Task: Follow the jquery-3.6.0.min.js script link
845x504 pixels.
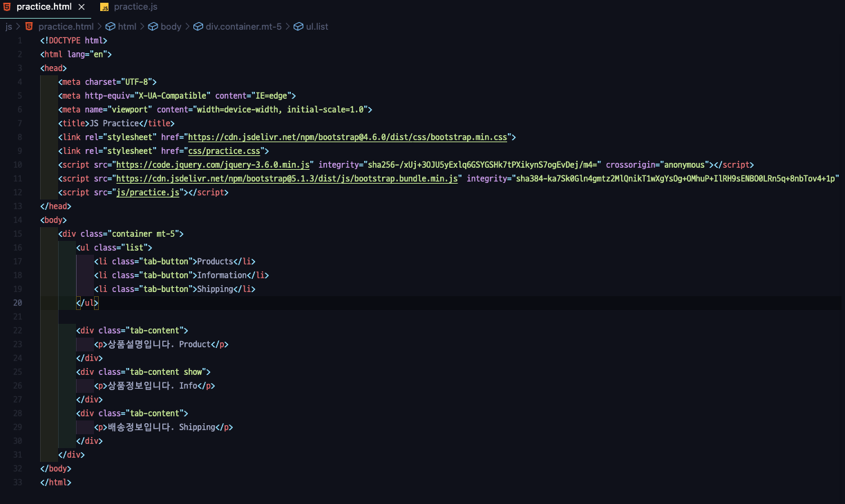Action: (x=213, y=164)
